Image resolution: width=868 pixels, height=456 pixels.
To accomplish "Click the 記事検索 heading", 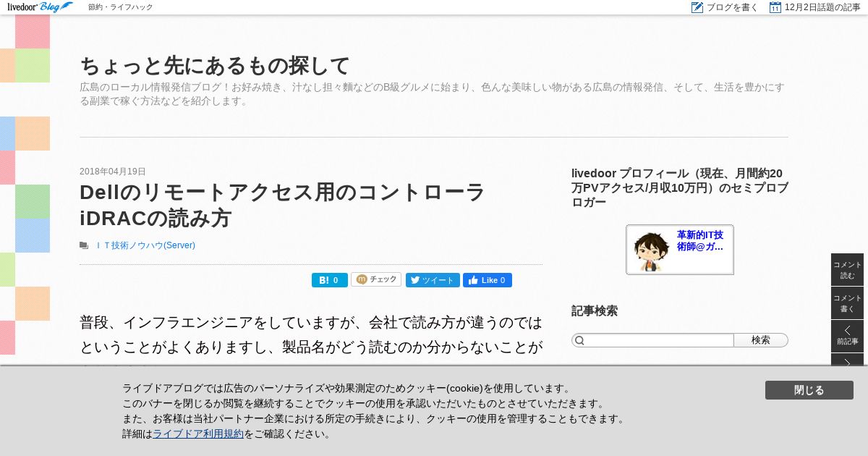I will 595,311.
